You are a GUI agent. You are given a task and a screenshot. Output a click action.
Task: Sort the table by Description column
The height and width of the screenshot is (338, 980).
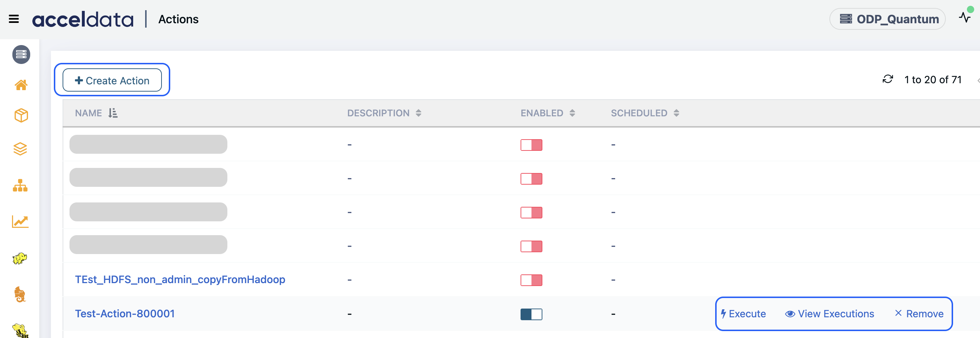pyautogui.click(x=418, y=113)
